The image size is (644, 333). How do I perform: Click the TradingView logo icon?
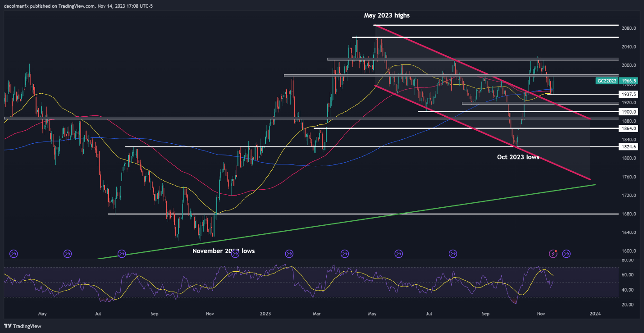(8, 326)
